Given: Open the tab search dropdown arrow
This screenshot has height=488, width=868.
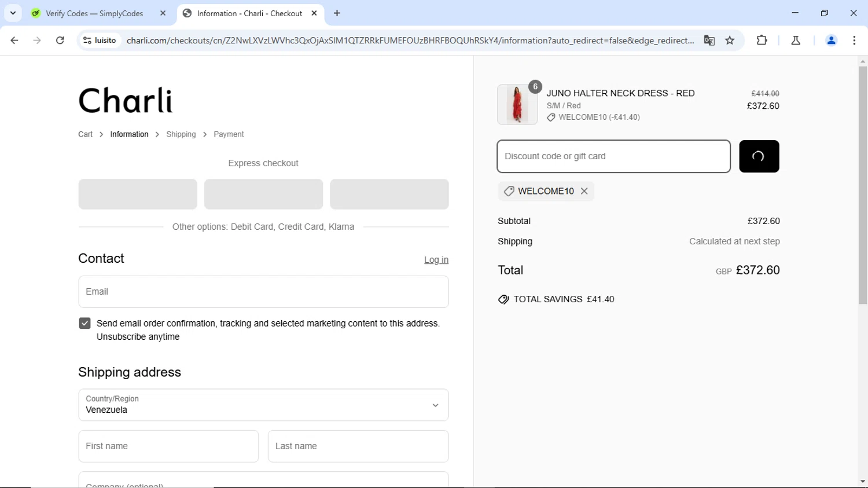Looking at the screenshot, I should 13,13.
